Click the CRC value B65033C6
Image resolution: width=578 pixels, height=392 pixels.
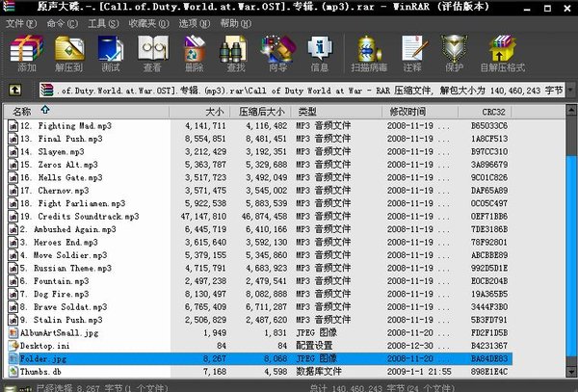[489, 126]
